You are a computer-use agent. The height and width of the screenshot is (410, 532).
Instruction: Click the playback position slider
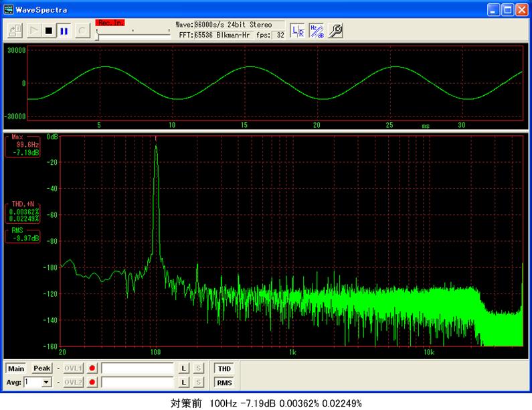(132, 36)
